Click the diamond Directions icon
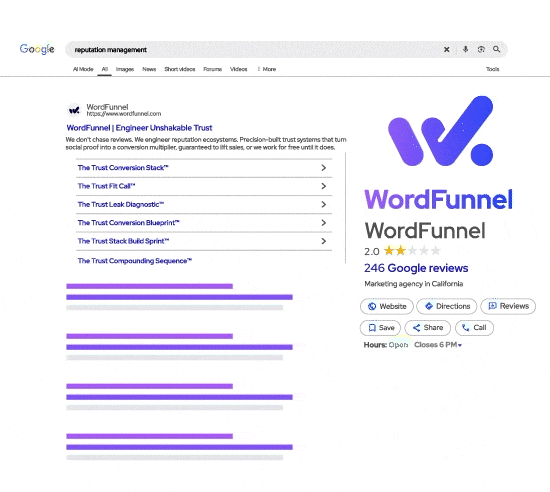This screenshot has width=550, height=492. pyautogui.click(x=429, y=306)
